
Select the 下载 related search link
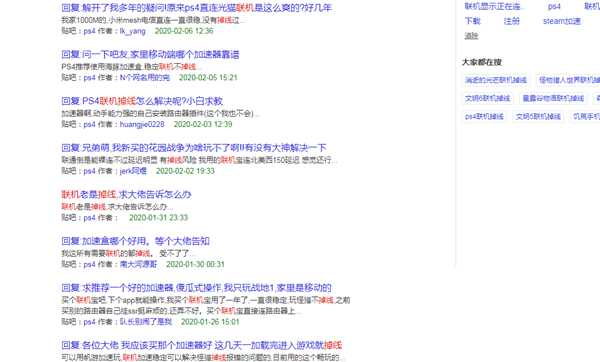472,21
